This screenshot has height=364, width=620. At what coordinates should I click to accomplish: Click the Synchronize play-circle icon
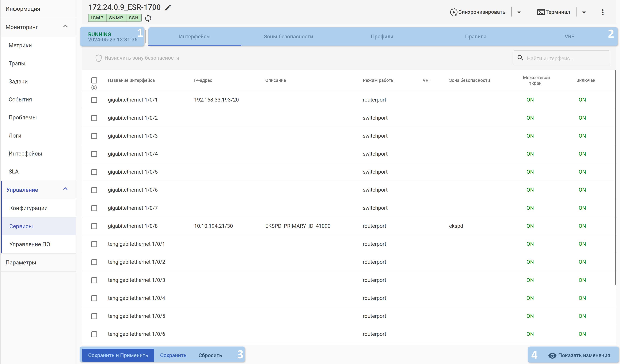453,12
